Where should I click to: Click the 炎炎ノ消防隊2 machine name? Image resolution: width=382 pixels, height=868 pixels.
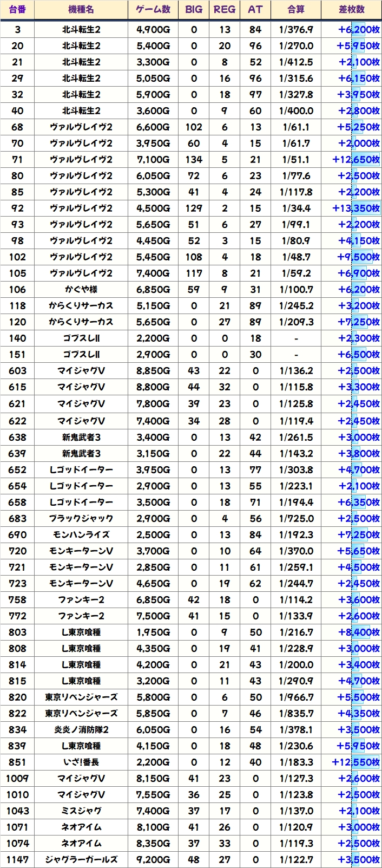pyautogui.click(x=81, y=729)
